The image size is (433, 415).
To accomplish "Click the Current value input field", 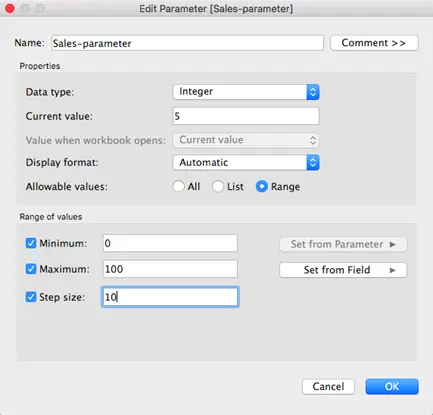I will pos(246,116).
